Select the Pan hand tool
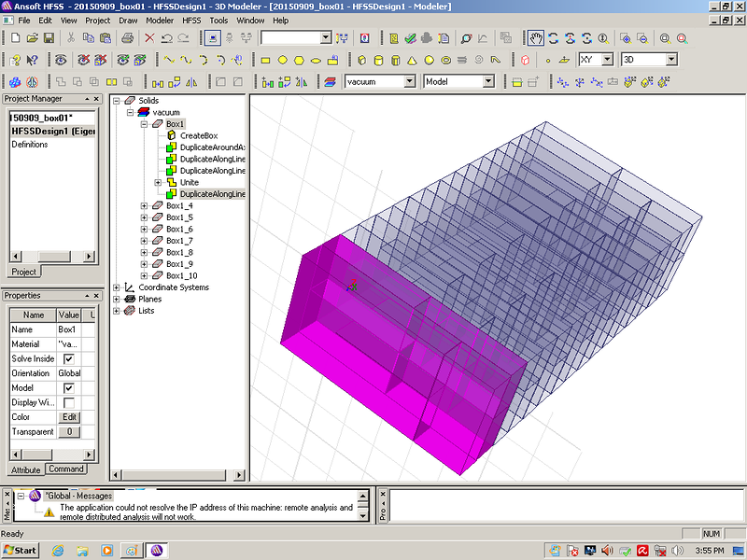The height and width of the screenshot is (560, 747). 535,38
